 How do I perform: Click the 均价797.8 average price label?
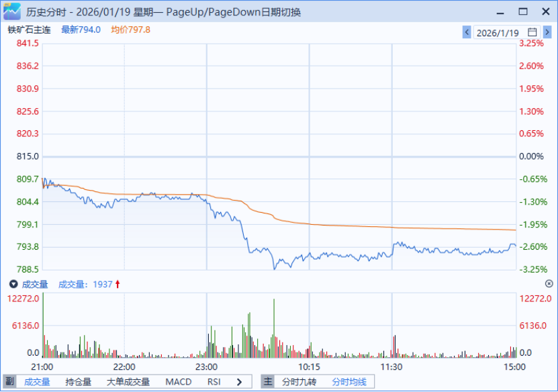tap(130, 30)
